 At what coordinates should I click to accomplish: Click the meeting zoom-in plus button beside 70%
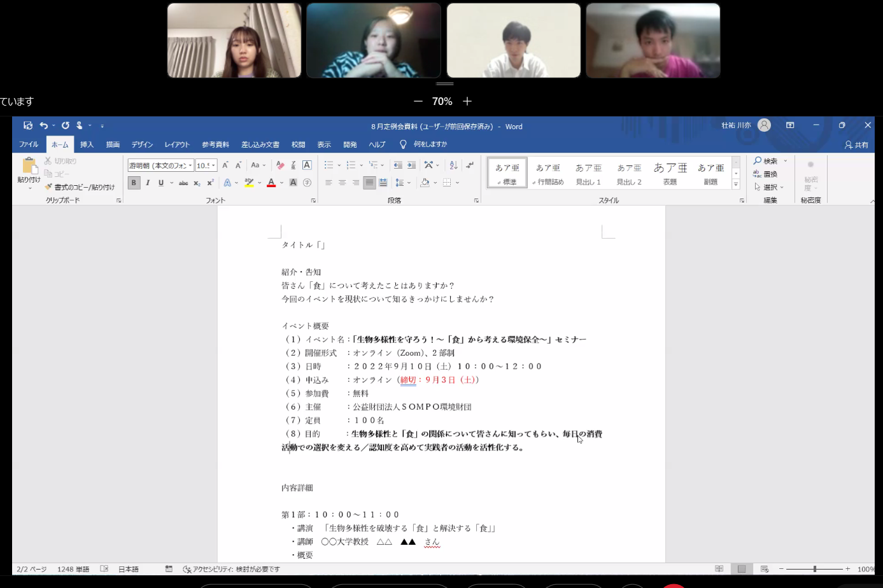click(x=467, y=101)
